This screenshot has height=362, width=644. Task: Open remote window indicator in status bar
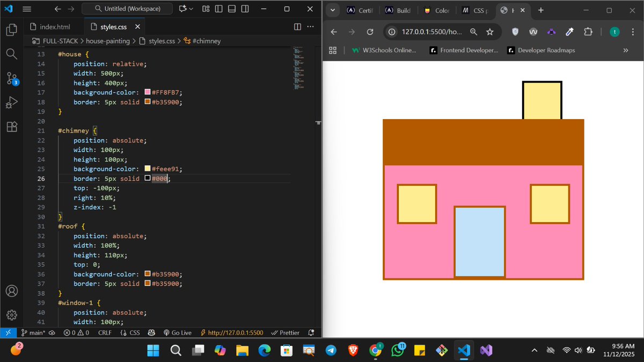coord(8,333)
